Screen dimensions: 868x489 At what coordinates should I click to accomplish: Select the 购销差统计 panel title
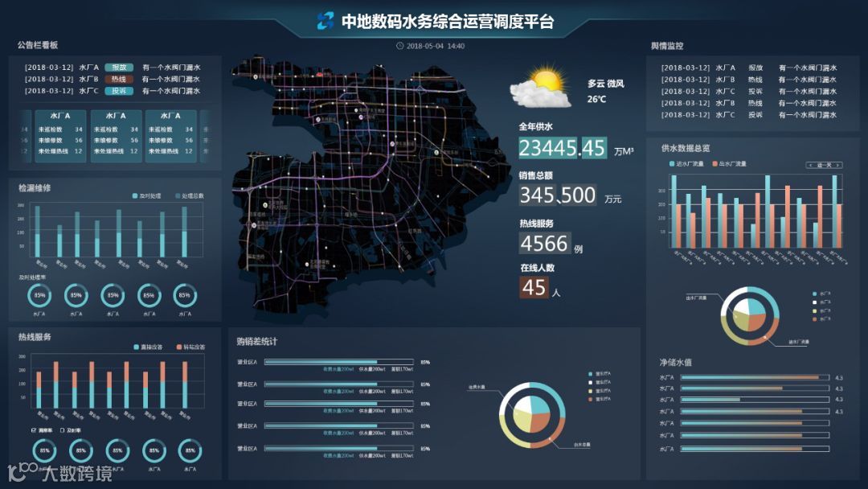(x=257, y=342)
